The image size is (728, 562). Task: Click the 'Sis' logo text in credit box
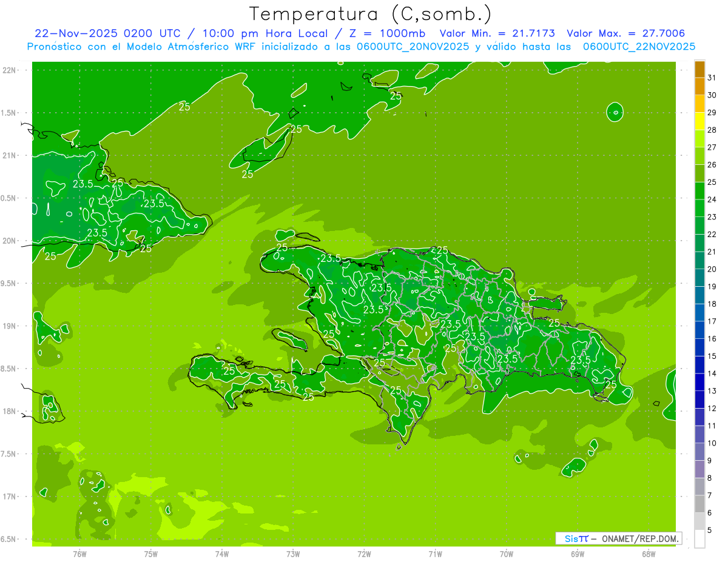click(571, 538)
